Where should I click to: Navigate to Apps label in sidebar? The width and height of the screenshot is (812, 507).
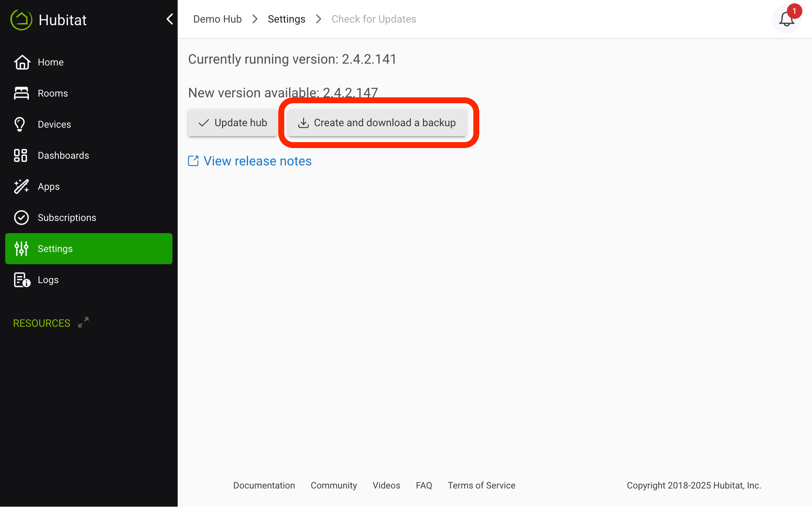(x=48, y=187)
